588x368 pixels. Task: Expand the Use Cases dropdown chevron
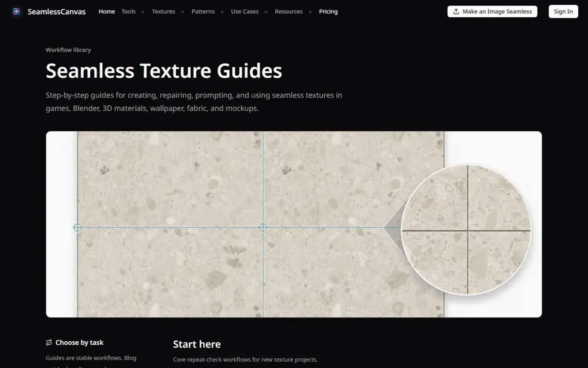coord(266,12)
